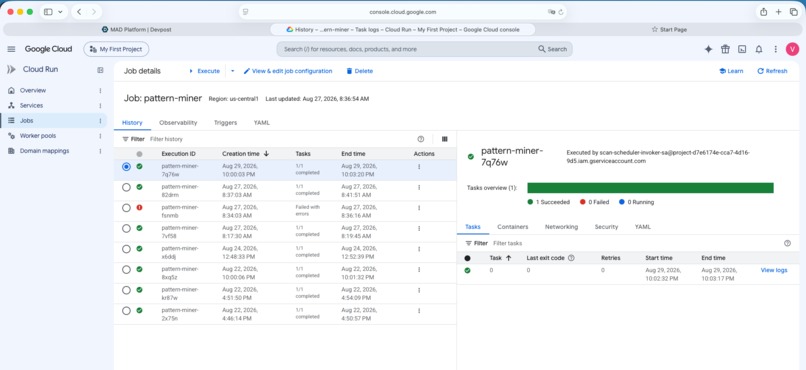This screenshot has width=806, height=370.
Task: Click Safari share icon
Action: click(x=764, y=12)
